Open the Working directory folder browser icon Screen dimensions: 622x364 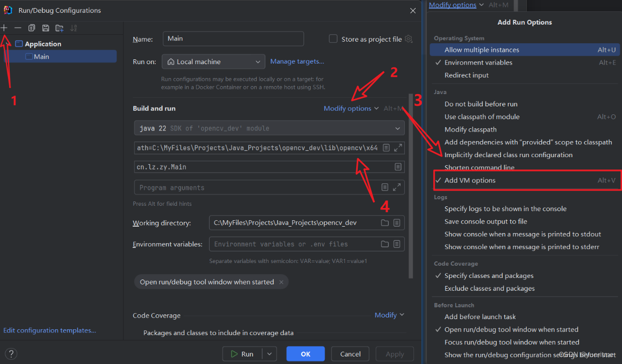[385, 222]
